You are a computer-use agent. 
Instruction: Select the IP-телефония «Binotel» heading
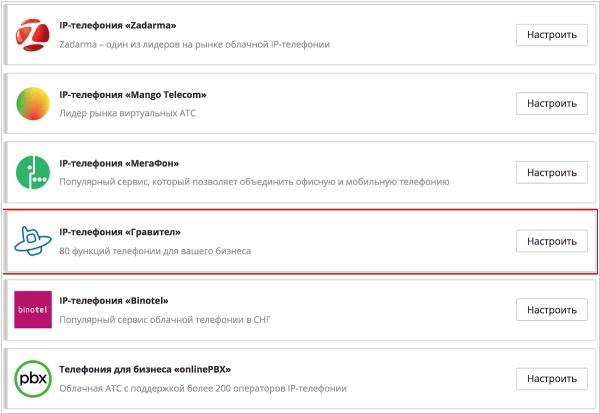(114, 301)
